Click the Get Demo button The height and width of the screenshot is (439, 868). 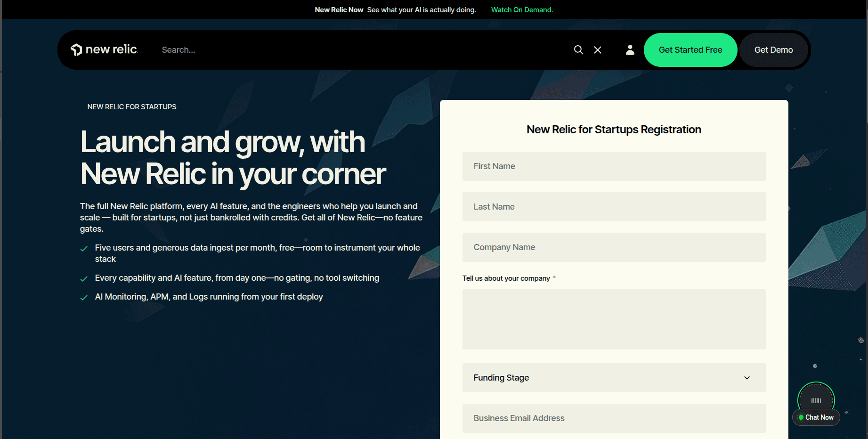773,50
